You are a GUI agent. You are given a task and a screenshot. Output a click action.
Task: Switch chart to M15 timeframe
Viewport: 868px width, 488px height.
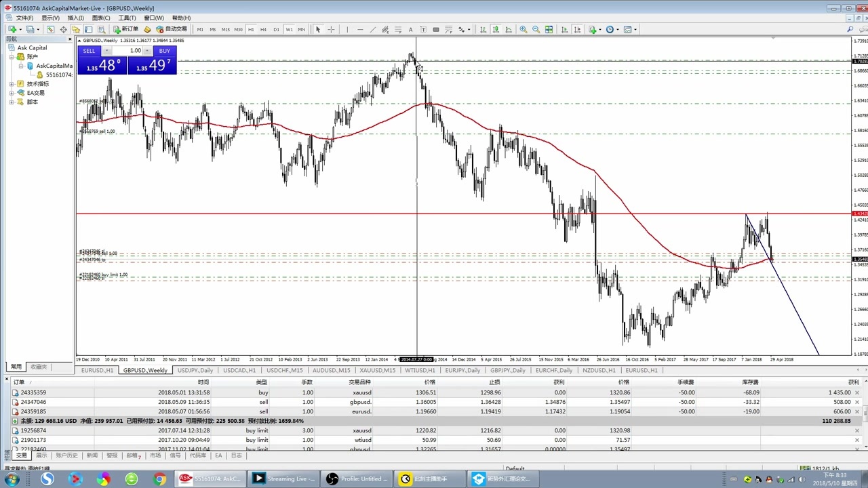point(225,29)
